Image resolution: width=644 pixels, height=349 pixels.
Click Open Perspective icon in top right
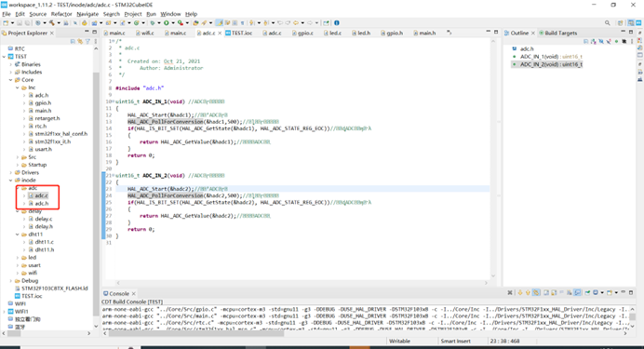point(620,23)
